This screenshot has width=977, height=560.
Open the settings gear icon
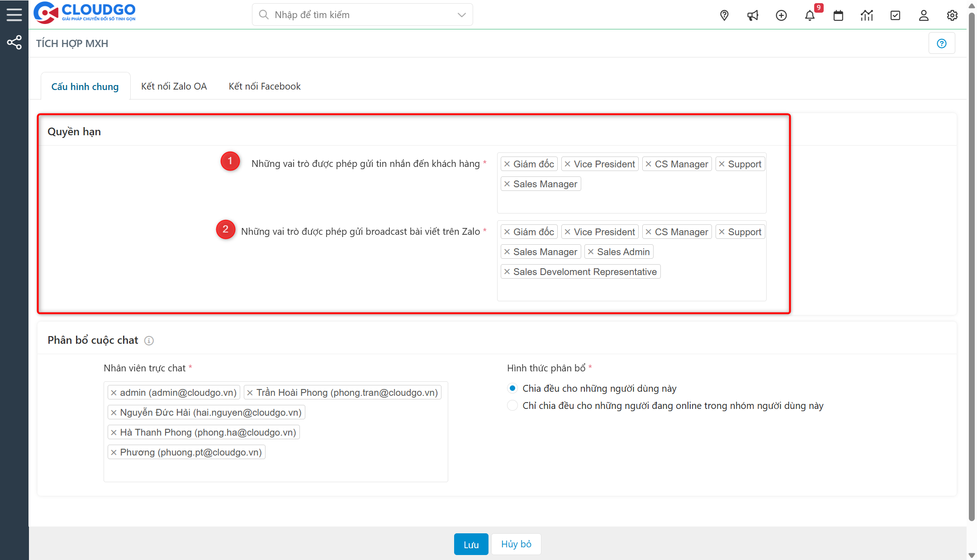point(952,15)
